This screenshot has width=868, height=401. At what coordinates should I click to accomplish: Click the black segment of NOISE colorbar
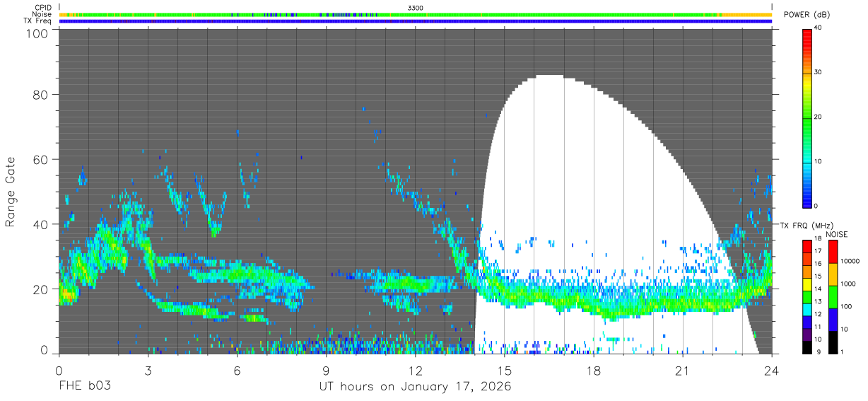click(833, 342)
